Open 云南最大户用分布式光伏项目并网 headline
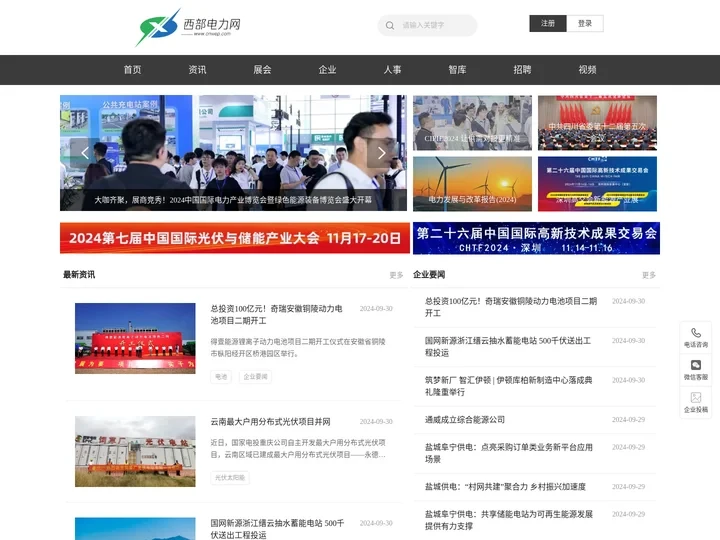Image resolution: width=720 pixels, height=540 pixels. pyautogui.click(x=270, y=422)
